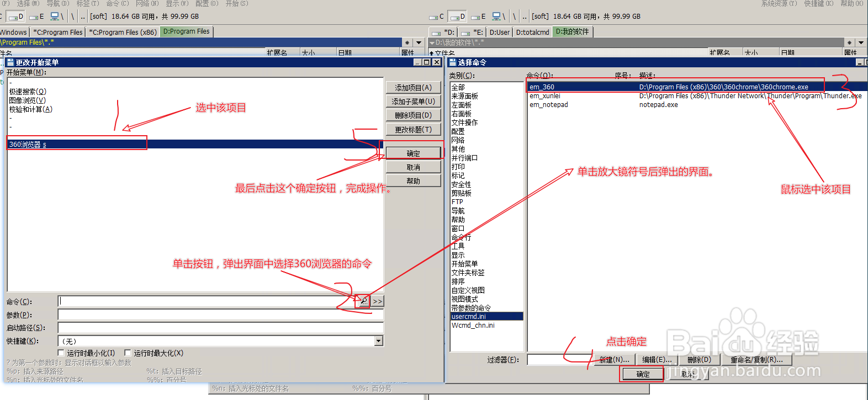
Task: Click 更改标题 button
Action: click(413, 130)
